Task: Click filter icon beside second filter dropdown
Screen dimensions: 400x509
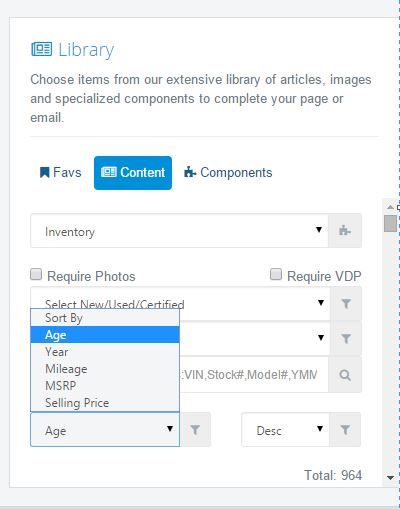Action: (x=346, y=339)
